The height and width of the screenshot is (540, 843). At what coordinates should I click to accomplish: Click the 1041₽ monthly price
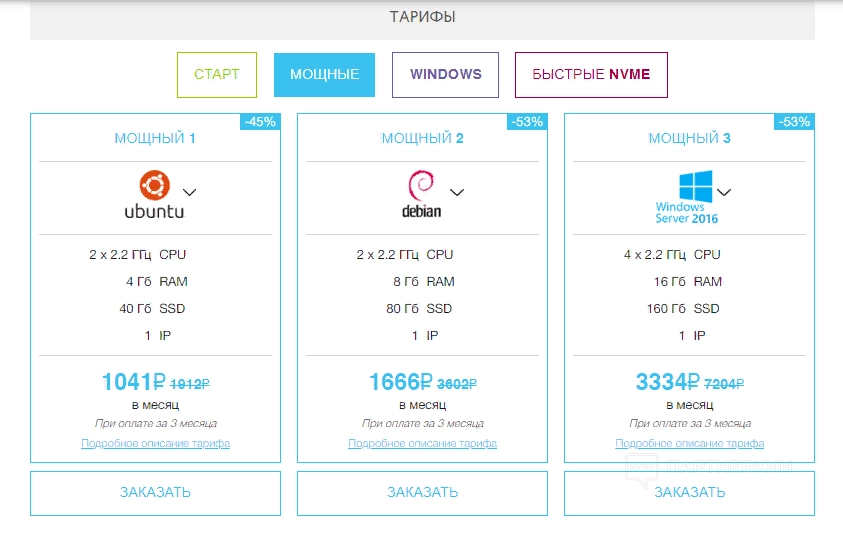tap(133, 382)
